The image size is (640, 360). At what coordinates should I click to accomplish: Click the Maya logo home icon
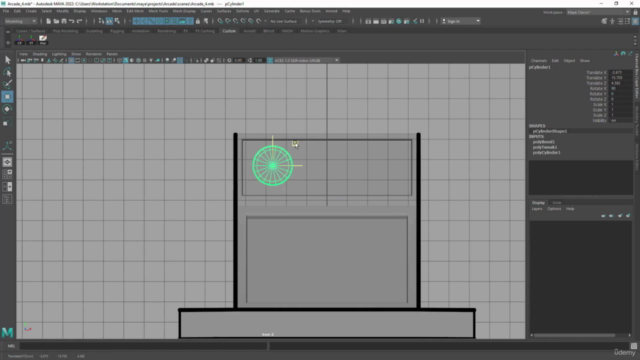pyautogui.click(x=7, y=333)
